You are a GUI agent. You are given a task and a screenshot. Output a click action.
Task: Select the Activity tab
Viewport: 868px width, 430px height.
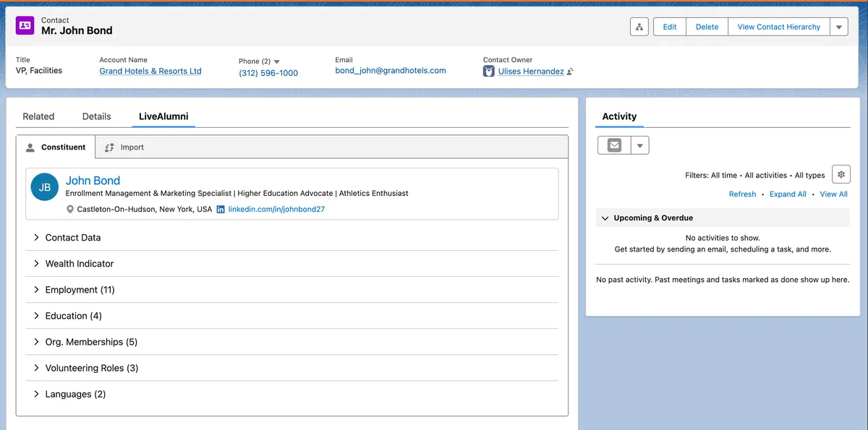click(x=619, y=116)
